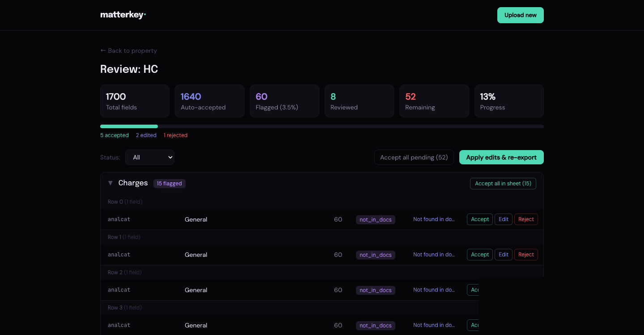Click Accept all in sheet (15)

(x=503, y=183)
